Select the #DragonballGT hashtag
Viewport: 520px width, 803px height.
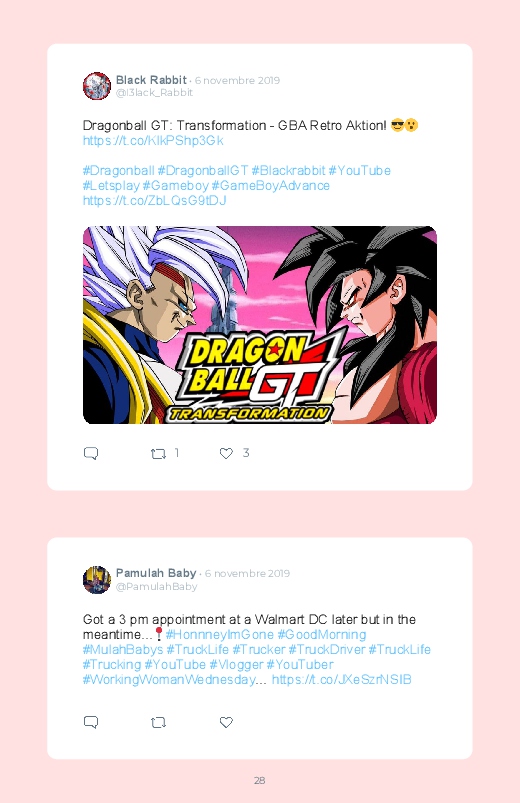(203, 171)
